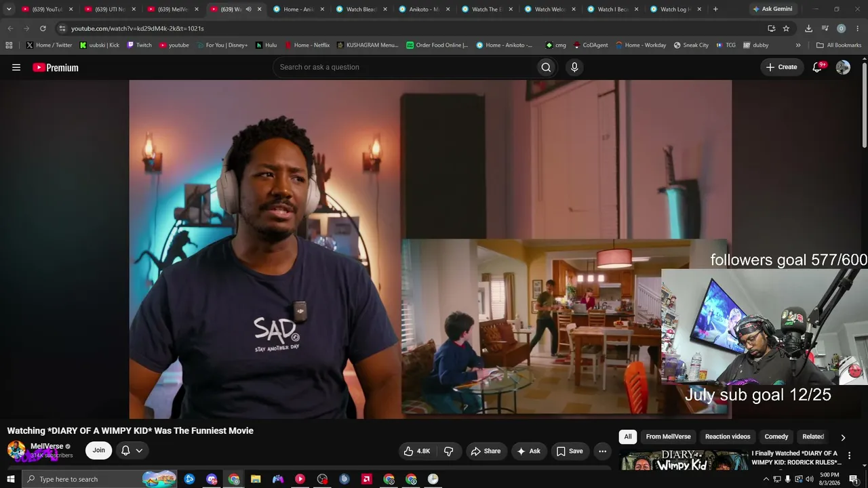Open the Home / Twitter bookmark
The width and height of the screenshot is (868, 488).
click(49, 45)
